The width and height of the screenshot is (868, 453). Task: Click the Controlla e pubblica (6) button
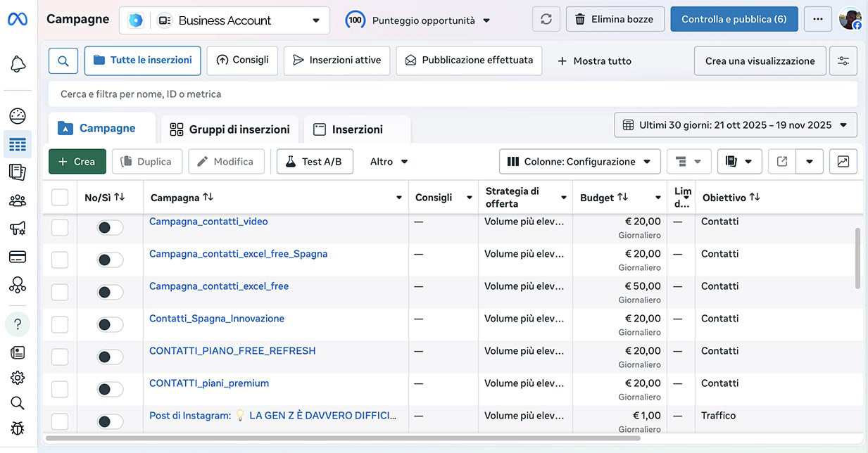(x=734, y=20)
